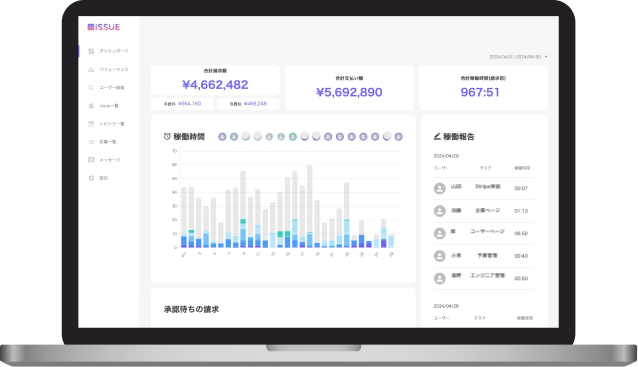Toggle the last user avatar filter above chart
This screenshot has width=638, height=367.
pos(399,137)
